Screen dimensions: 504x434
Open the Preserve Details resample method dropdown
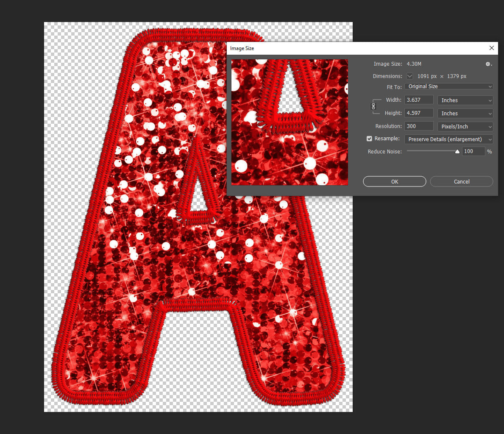click(x=448, y=139)
